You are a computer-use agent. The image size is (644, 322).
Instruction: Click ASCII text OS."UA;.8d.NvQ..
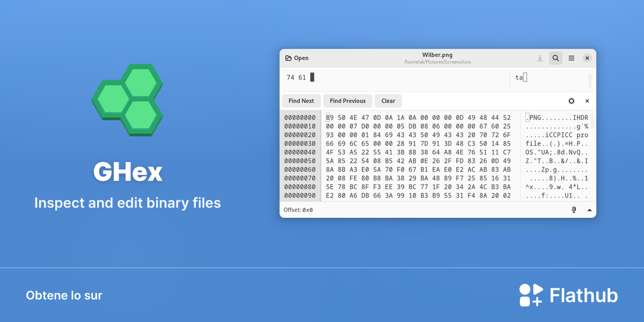click(x=557, y=152)
